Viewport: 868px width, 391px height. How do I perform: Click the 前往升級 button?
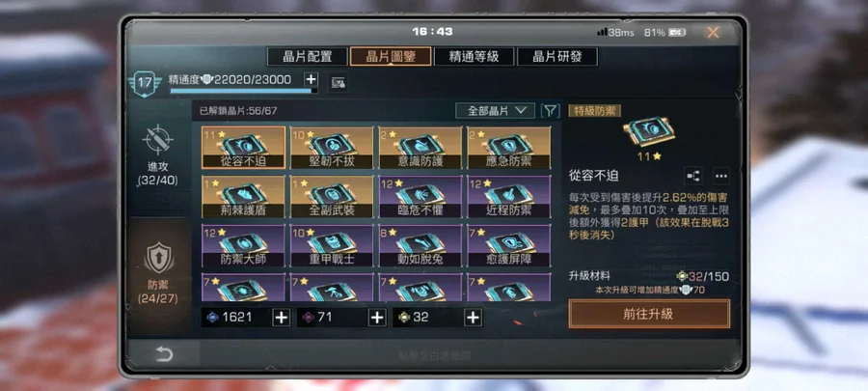(x=649, y=314)
